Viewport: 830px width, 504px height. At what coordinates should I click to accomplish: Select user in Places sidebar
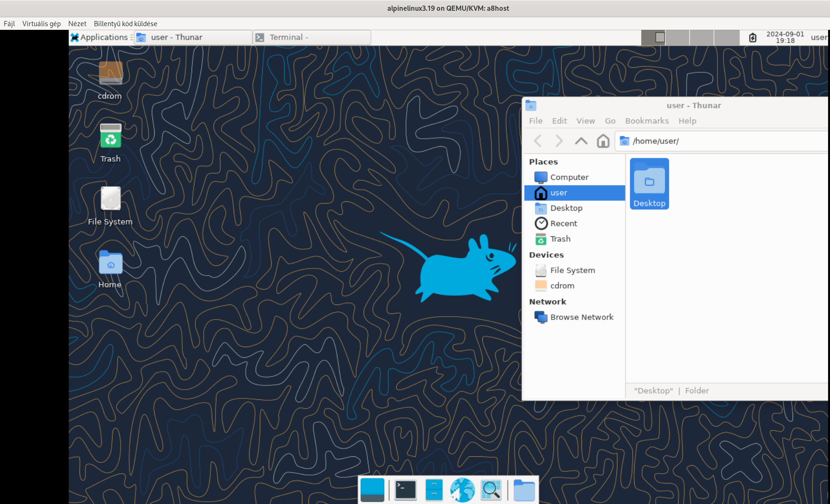pyautogui.click(x=574, y=192)
